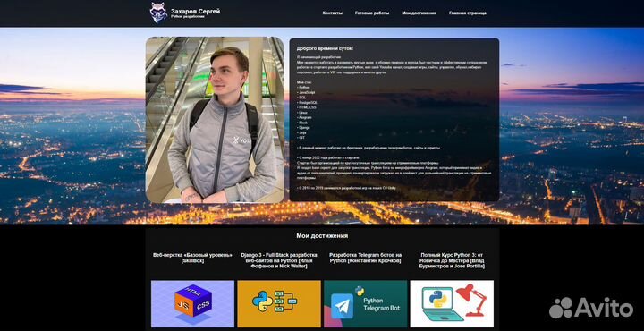Click the Захаров Сергей site title
The image size is (644, 331).
(x=195, y=11)
